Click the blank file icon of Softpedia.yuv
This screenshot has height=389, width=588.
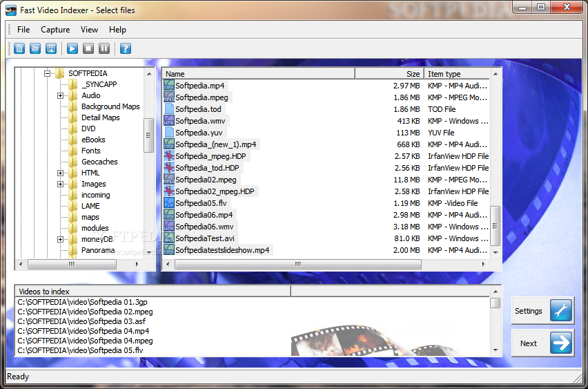(169, 133)
